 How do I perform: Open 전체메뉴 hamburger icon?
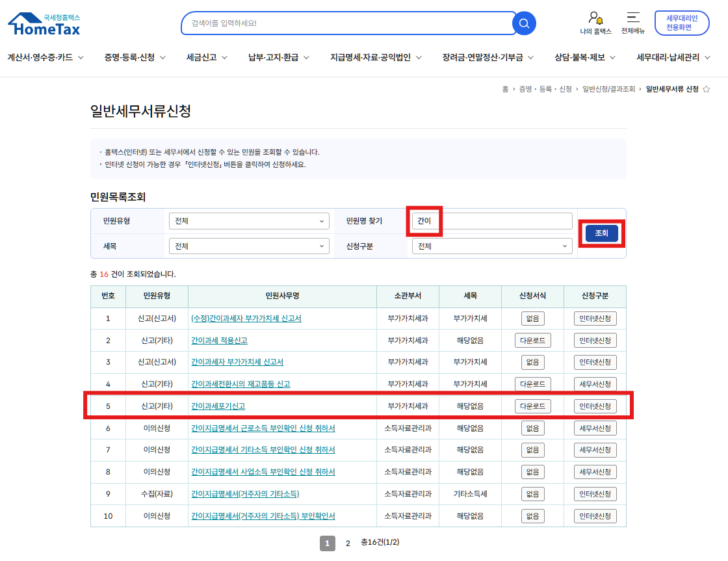pyautogui.click(x=632, y=18)
